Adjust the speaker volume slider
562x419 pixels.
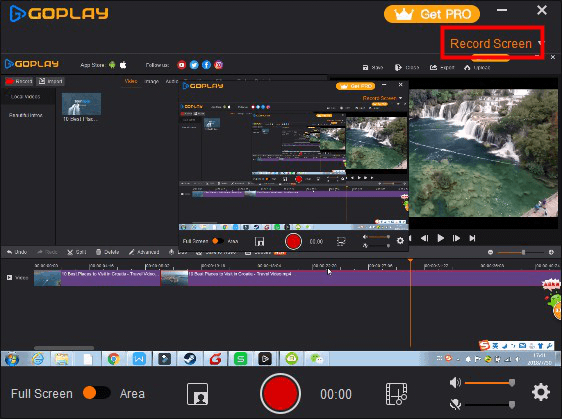click(490, 383)
